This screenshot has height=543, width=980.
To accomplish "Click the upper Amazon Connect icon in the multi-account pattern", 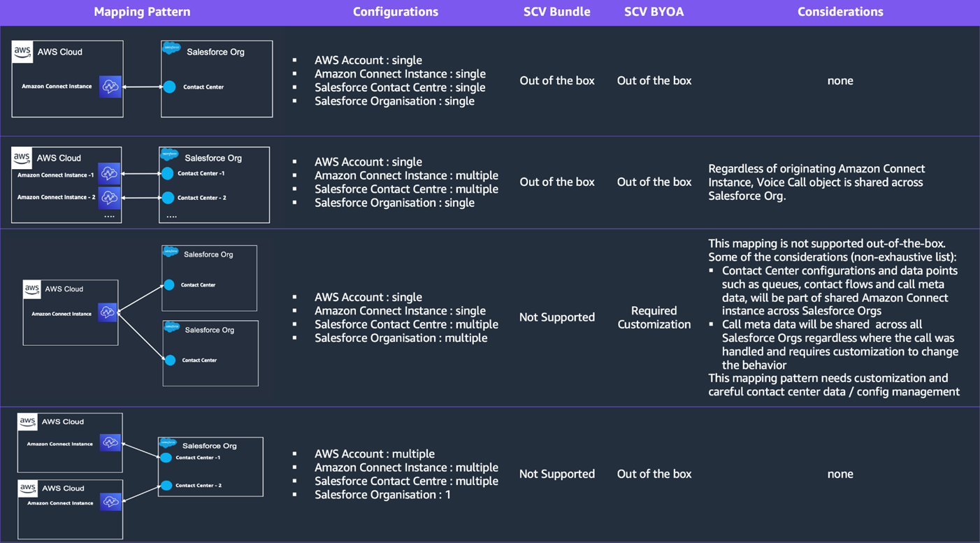I will pos(110,442).
